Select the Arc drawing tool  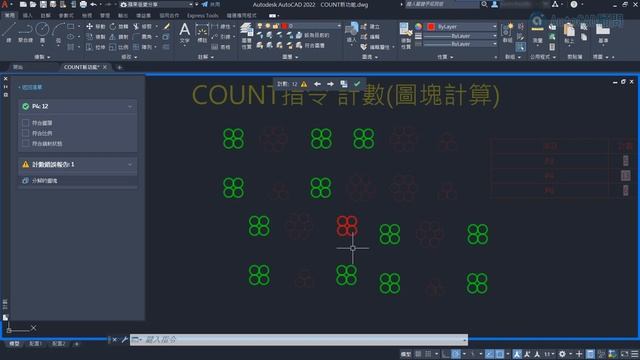pyautogui.click(x=58, y=32)
